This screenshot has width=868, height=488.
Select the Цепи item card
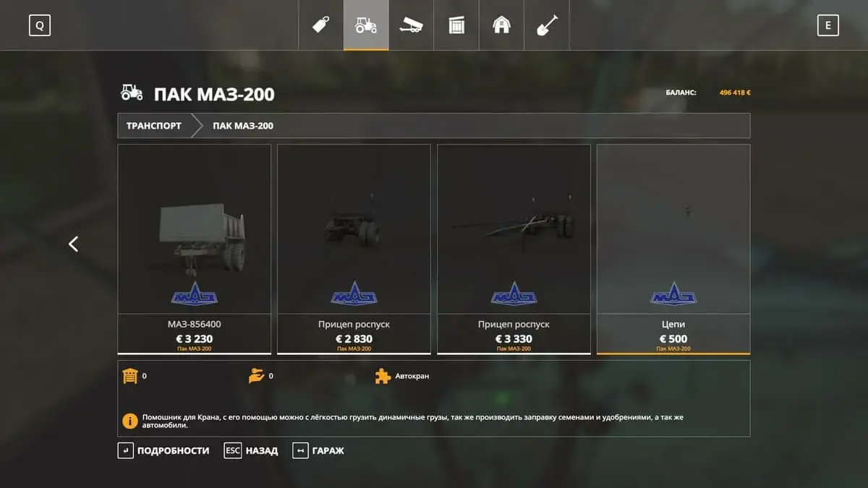click(673, 249)
